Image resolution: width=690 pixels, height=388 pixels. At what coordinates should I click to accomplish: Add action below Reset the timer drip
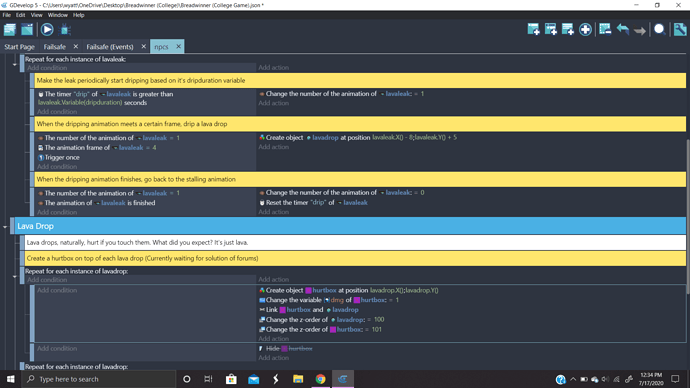point(274,212)
